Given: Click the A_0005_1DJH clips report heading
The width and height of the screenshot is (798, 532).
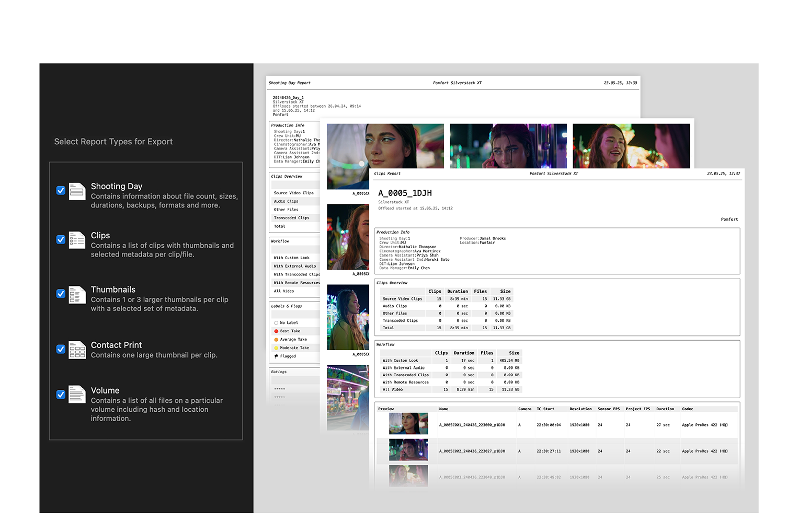Looking at the screenshot, I should point(405,193).
